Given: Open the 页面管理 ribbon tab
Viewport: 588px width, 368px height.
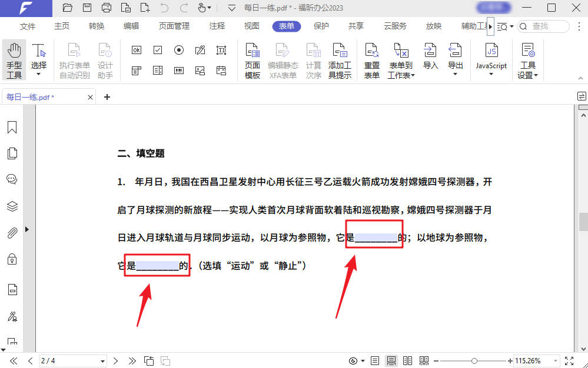Looking at the screenshot, I should [174, 26].
